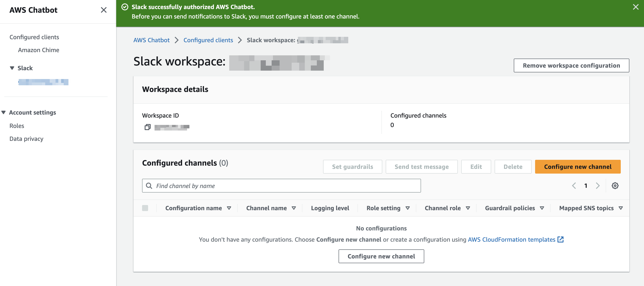Collapse the Account settings section
This screenshot has height=286, width=644.
point(4,112)
